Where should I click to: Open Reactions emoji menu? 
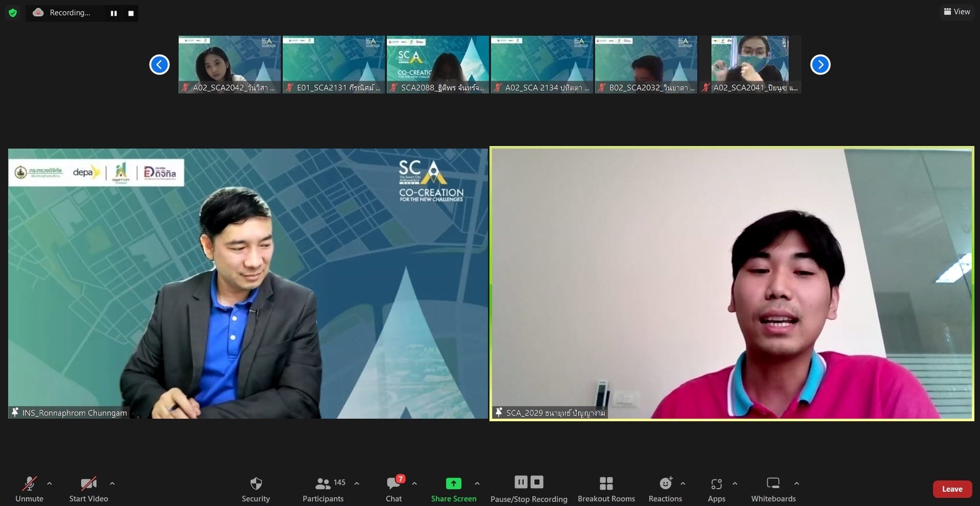click(x=666, y=489)
